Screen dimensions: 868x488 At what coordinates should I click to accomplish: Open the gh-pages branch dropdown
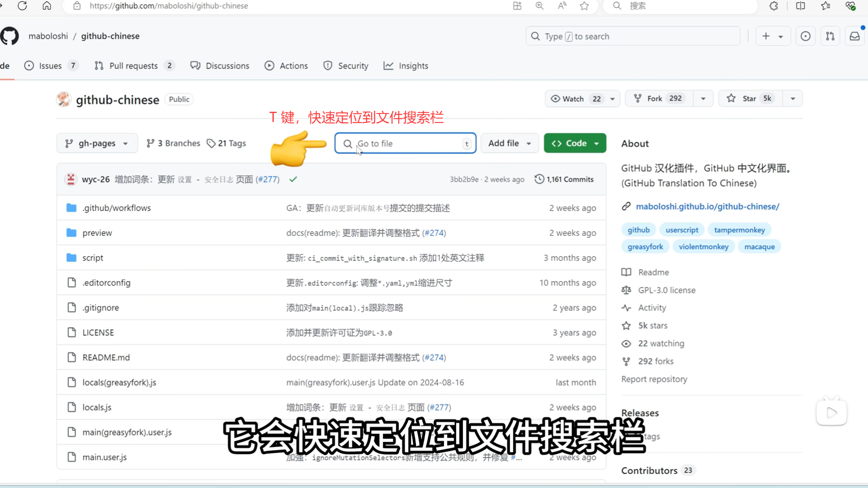pos(97,143)
